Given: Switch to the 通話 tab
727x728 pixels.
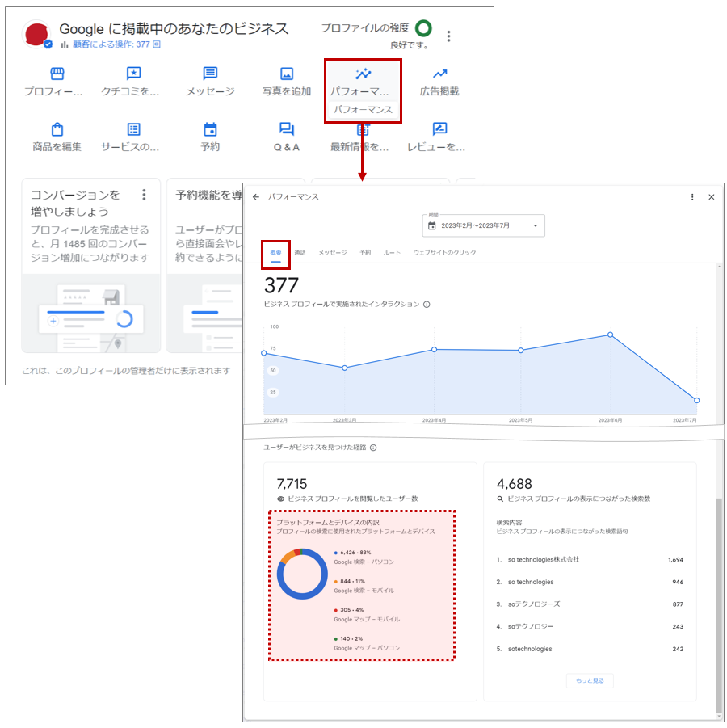Looking at the screenshot, I should tap(300, 253).
